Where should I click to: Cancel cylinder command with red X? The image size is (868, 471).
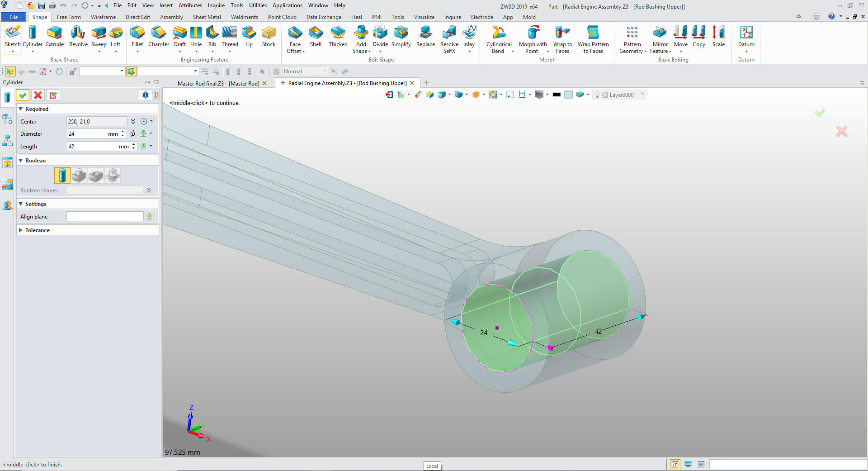click(x=38, y=95)
